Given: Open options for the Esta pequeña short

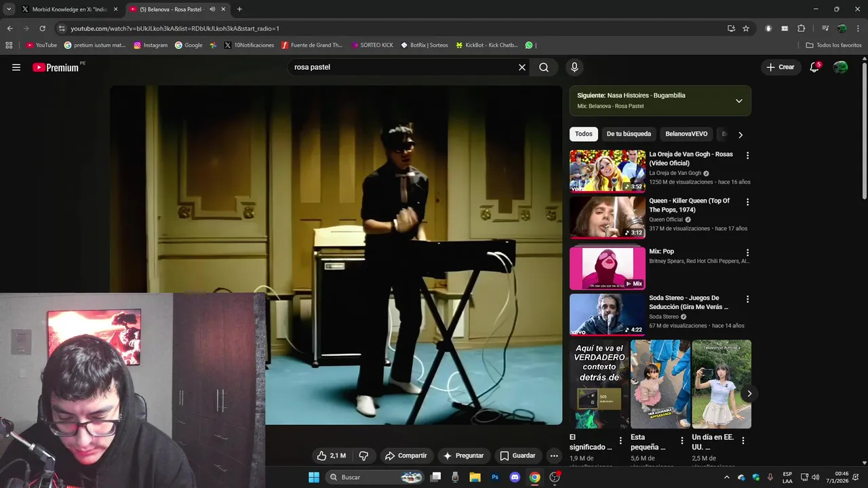Looking at the screenshot, I should (682, 441).
